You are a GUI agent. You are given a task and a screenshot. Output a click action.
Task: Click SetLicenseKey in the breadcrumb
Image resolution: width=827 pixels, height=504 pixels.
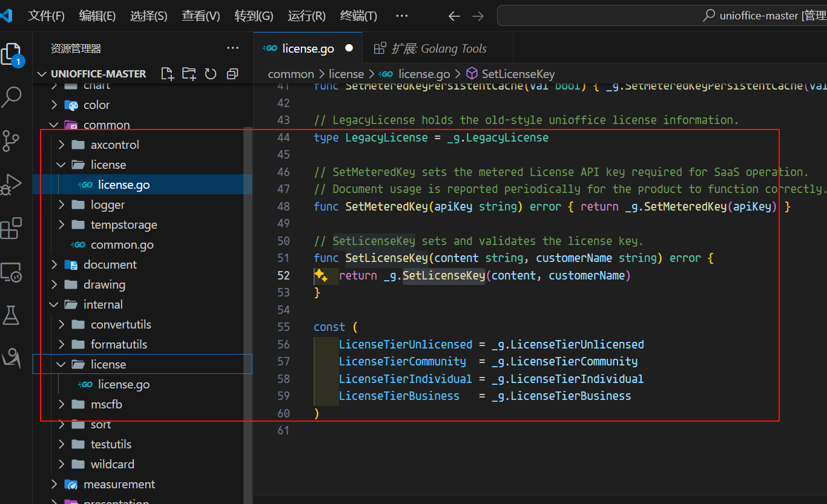point(518,74)
